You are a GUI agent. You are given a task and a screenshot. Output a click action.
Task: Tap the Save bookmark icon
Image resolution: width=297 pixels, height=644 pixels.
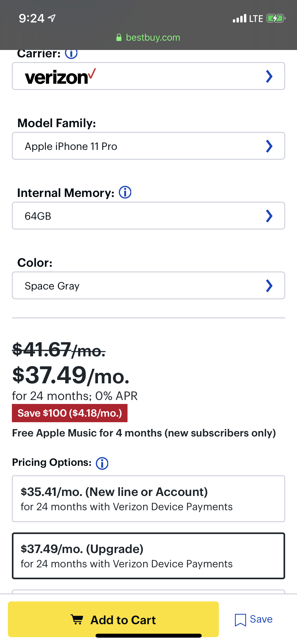coord(240,620)
